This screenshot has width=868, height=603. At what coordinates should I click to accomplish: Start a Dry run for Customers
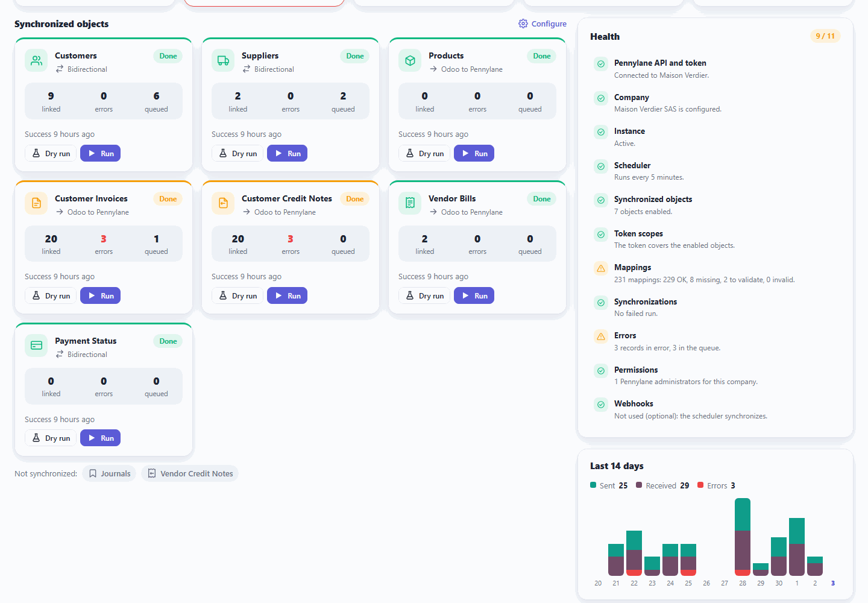point(51,154)
